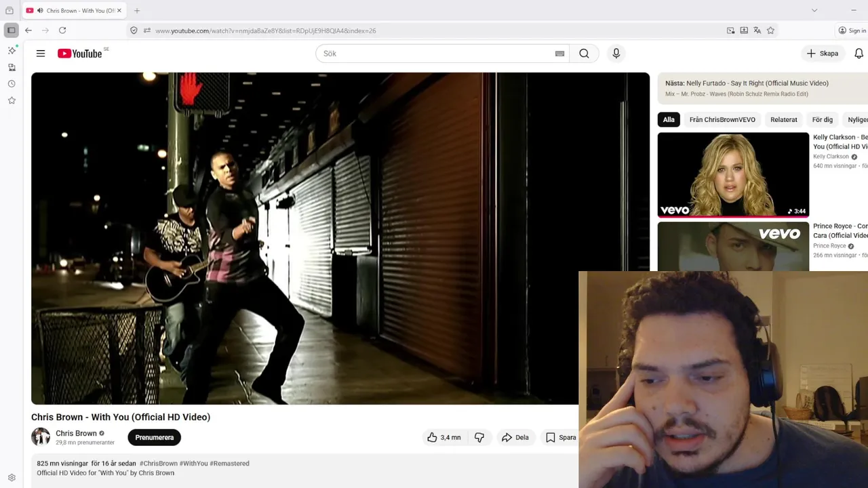
Task: Click #Remastered hashtag
Action: [229, 464]
